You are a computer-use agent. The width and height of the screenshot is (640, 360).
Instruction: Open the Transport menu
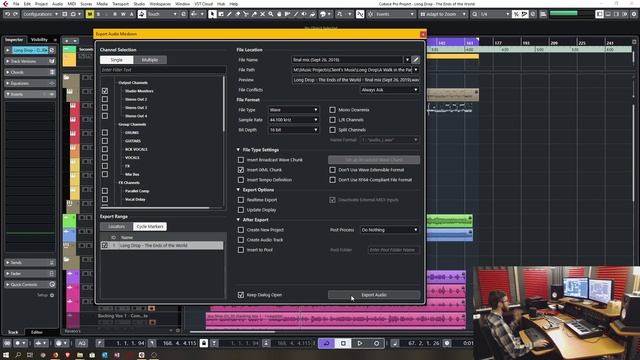(x=120, y=4)
